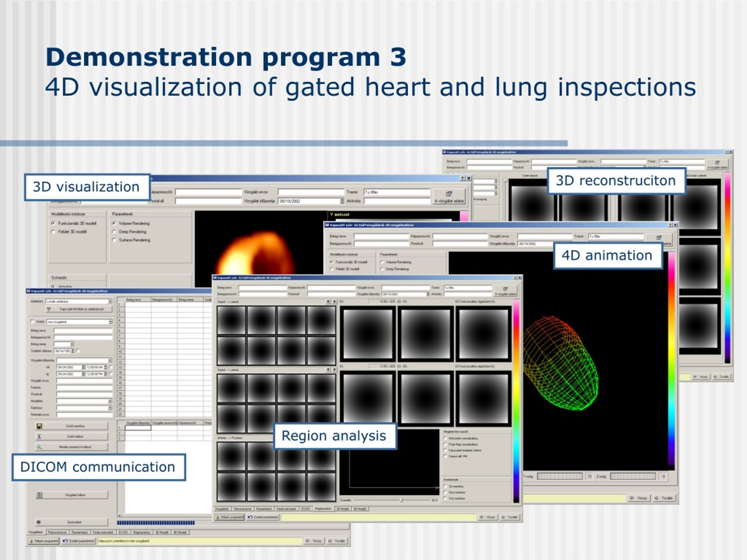Screen dimensions: 747x560
Task: Open 3D Modell tab in Region analysis window
Action: [343, 509]
